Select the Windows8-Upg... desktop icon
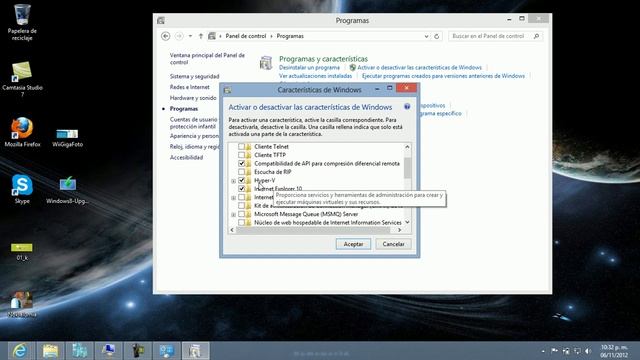 [67, 190]
